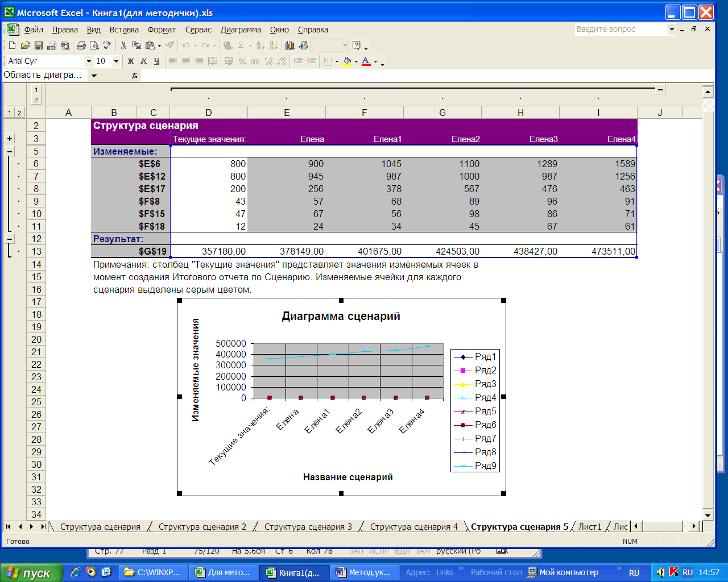Switch to the Лист1 sheet tab
This screenshot has height=582, width=728.
590,527
